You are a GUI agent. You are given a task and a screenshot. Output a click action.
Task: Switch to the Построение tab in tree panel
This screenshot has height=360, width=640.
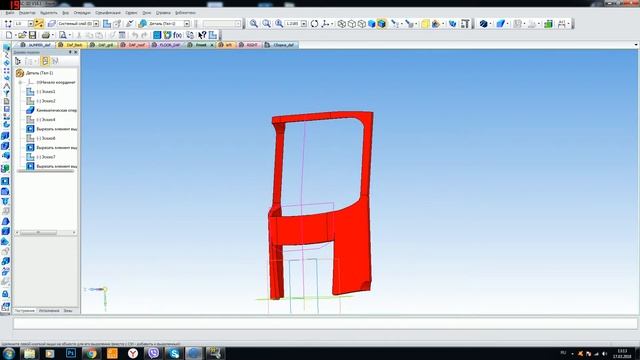click(25, 311)
